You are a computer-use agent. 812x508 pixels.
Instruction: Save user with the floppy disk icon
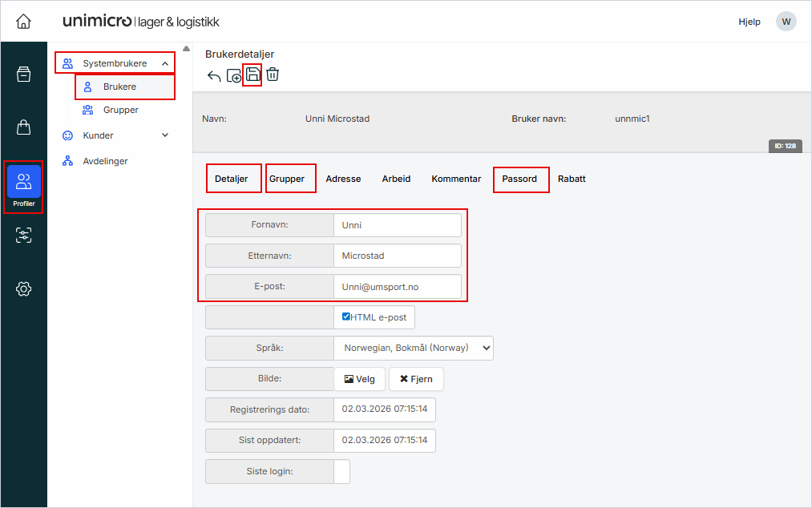[x=252, y=75]
